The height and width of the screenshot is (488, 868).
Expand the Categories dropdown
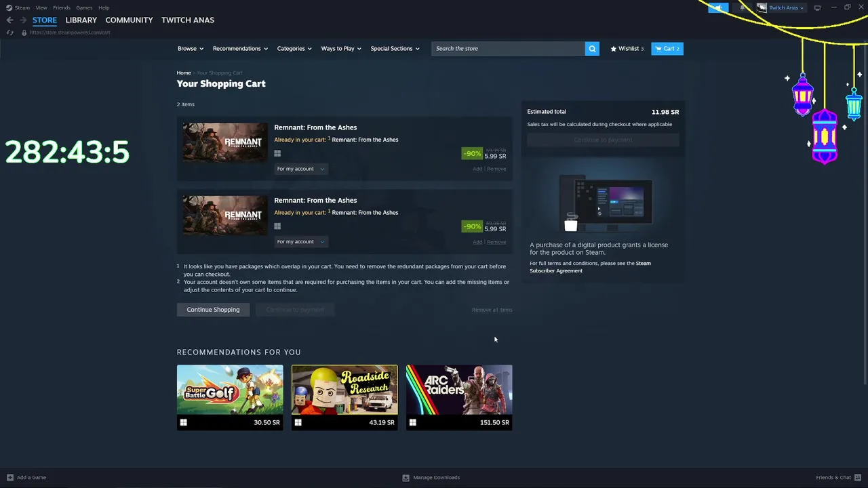click(294, 49)
